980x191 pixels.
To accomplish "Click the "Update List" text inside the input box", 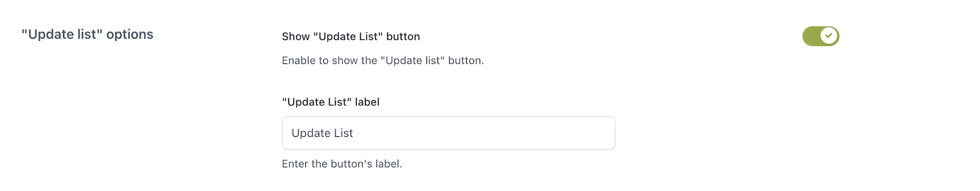I will tap(322, 133).
